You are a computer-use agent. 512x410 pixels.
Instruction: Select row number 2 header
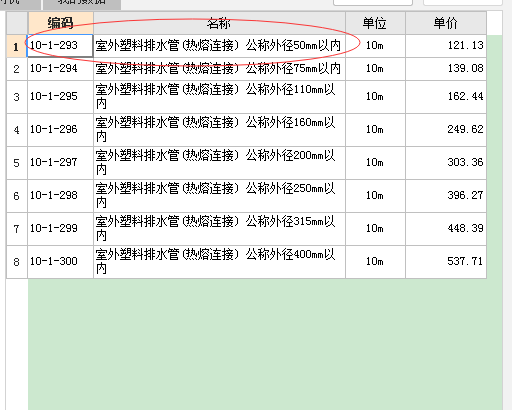pos(17,69)
